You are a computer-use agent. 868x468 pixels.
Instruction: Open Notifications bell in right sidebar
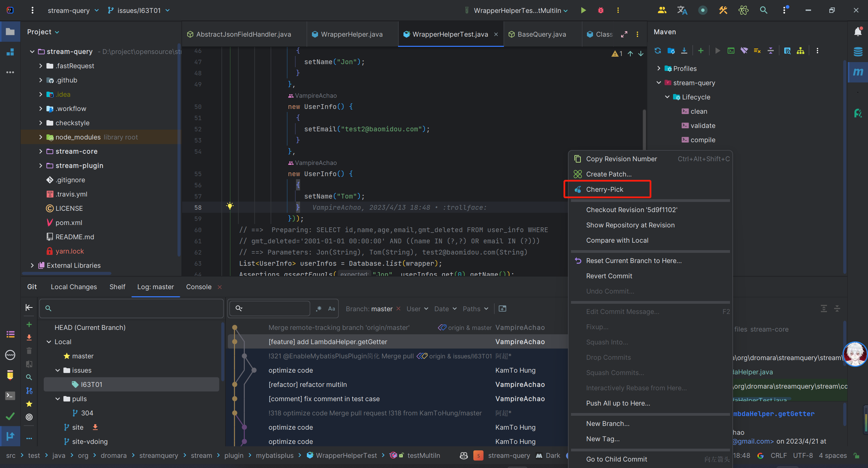(858, 32)
